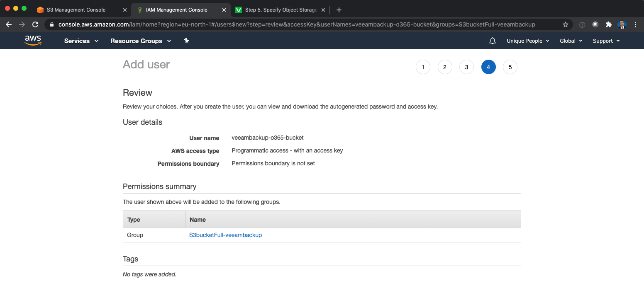
Task: Click the 'Group' cell in permissions table
Action: tap(135, 235)
